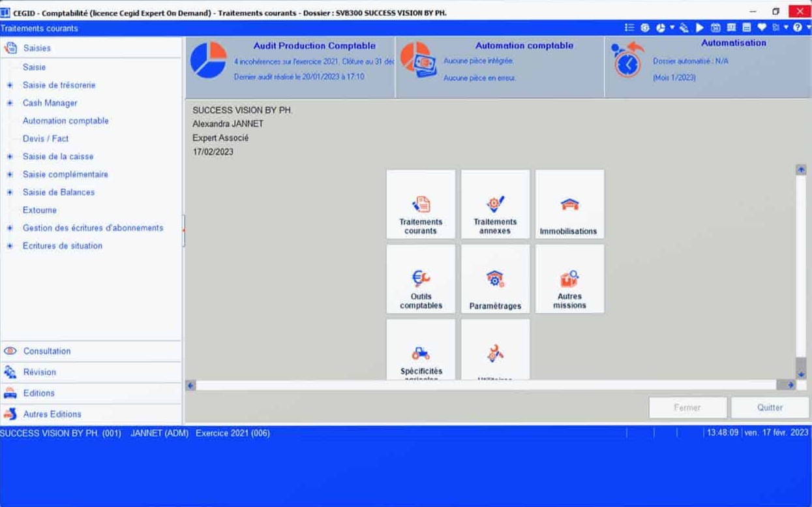This screenshot has height=507, width=812.
Task: Open the Saisie entry in the tree
Action: (x=34, y=67)
